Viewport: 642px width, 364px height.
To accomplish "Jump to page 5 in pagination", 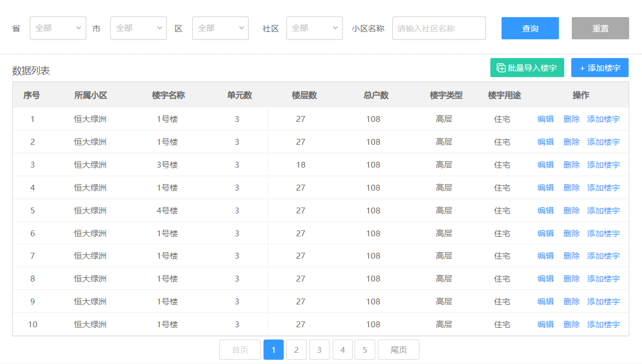I will [365, 350].
